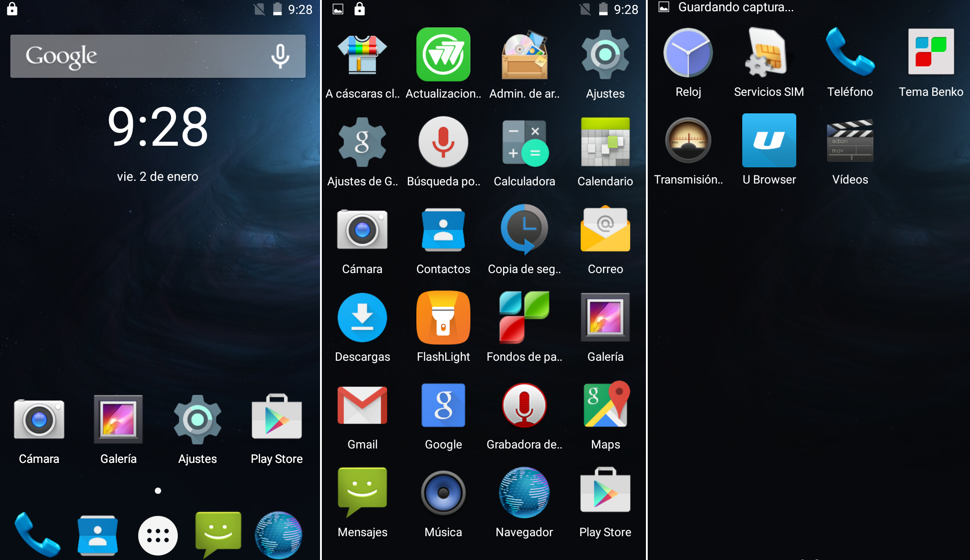Tap the 9:28 clock widget
The width and height of the screenshot is (970, 560).
coord(158,126)
